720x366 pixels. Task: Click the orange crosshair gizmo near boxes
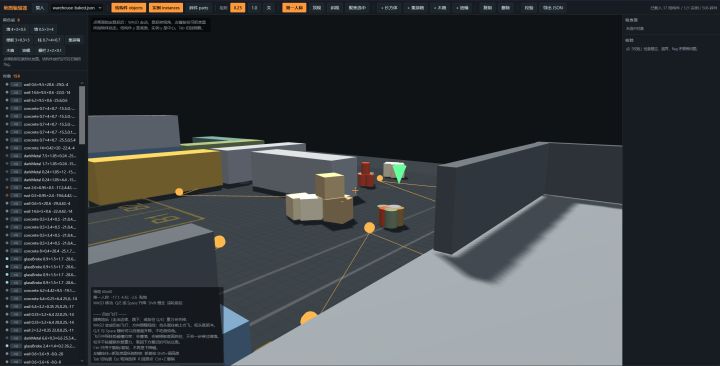point(355,190)
